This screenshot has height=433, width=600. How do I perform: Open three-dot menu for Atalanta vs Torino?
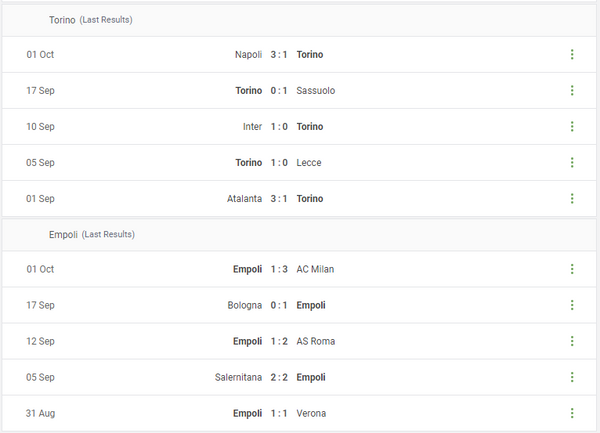tap(572, 199)
